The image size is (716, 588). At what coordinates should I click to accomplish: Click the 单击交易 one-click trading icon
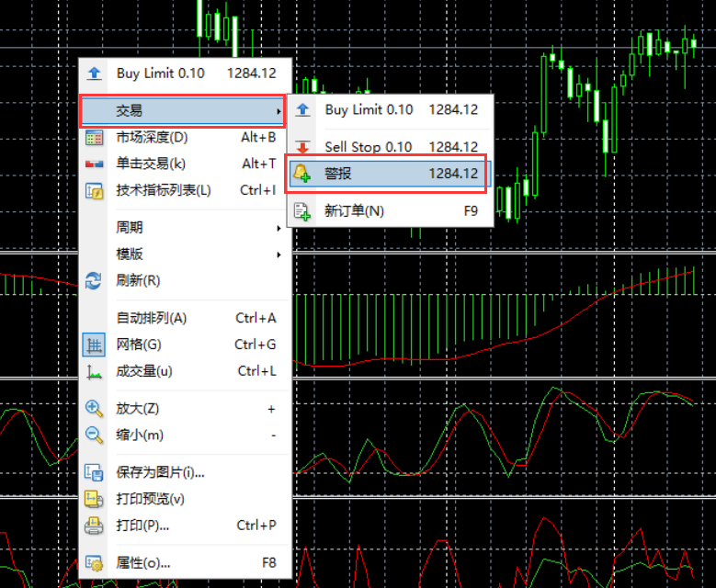click(x=94, y=164)
